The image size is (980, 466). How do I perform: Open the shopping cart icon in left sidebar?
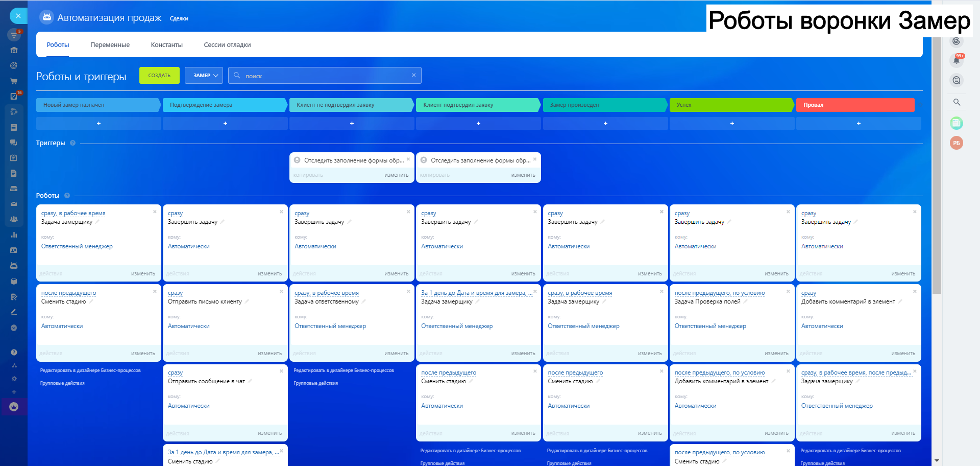14,81
